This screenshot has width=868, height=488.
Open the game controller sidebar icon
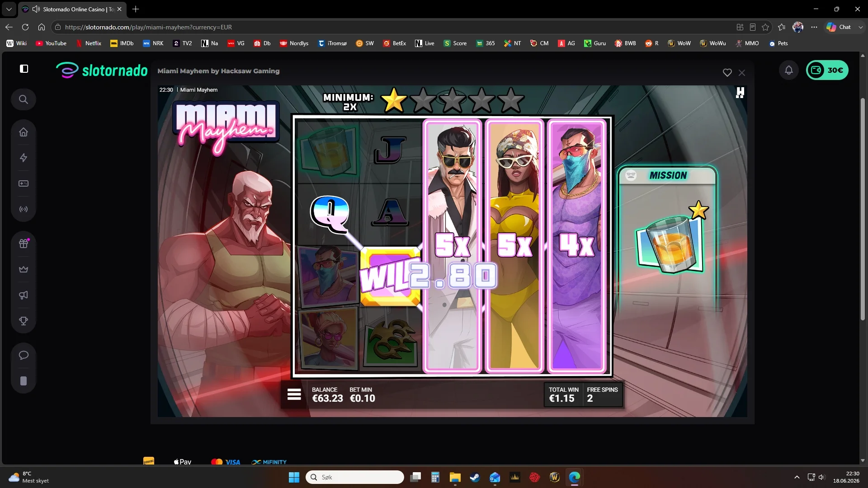coord(24,183)
